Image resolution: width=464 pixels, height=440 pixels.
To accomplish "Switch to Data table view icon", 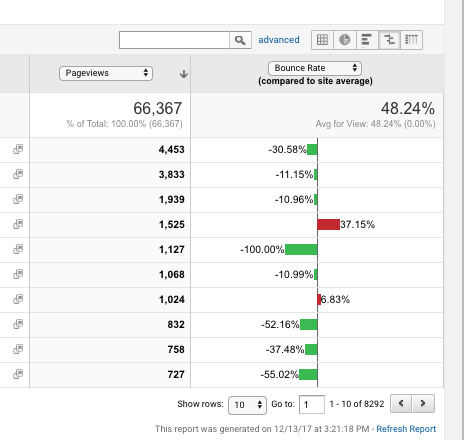I will click(322, 40).
